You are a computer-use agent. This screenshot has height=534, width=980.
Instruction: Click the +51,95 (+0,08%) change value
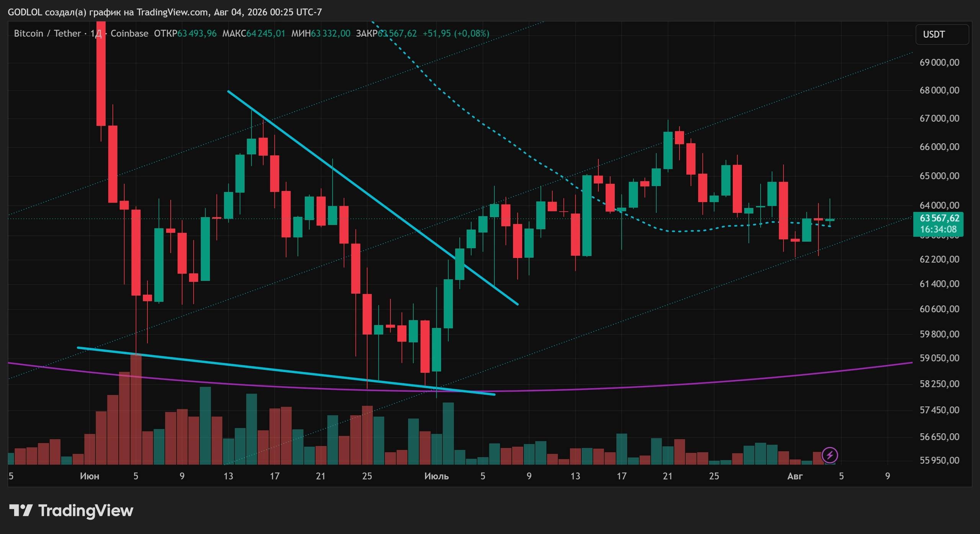(456, 34)
